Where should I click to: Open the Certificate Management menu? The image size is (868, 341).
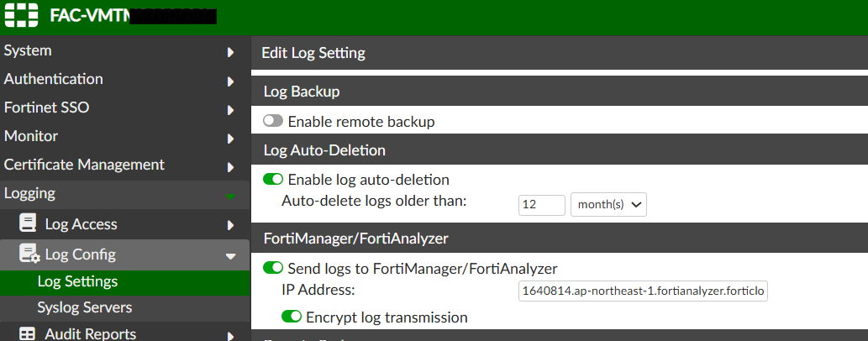(124, 165)
